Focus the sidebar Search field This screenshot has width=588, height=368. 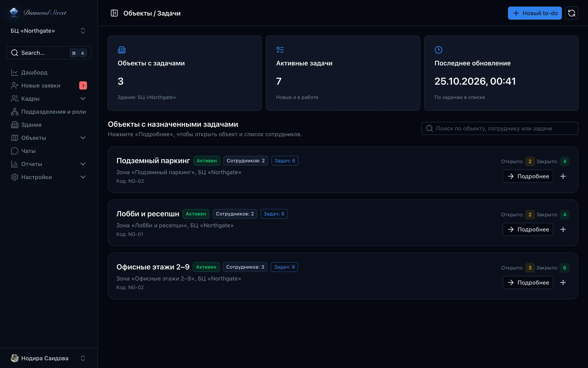click(49, 53)
